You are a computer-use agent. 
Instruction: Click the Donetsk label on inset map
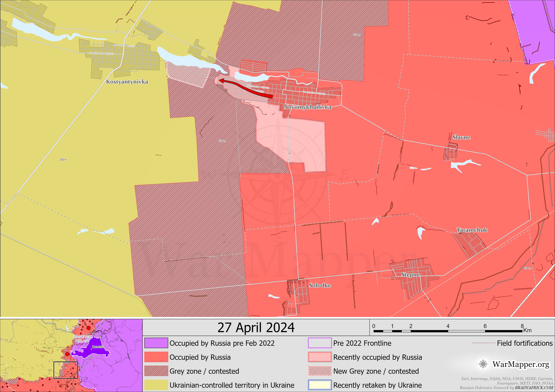coord(98,347)
